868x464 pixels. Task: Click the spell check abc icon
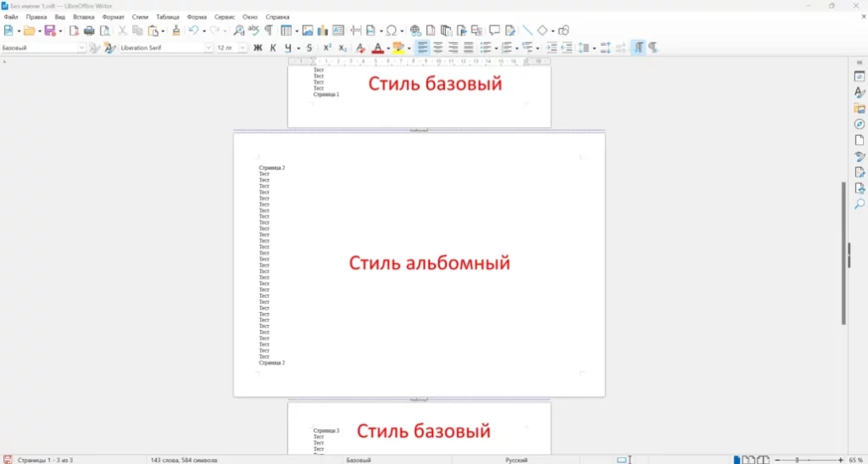[x=253, y=31]
